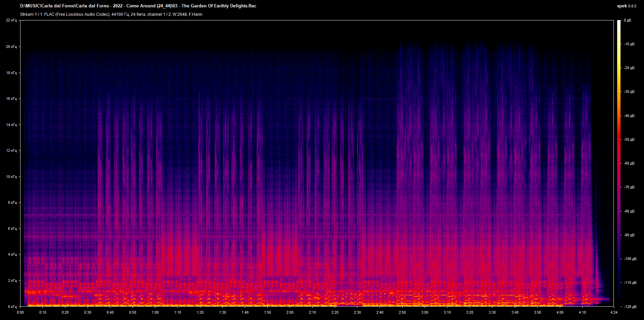Click the file path title text
This screenshot has width=644, height=320.
[x=138, y=6]
